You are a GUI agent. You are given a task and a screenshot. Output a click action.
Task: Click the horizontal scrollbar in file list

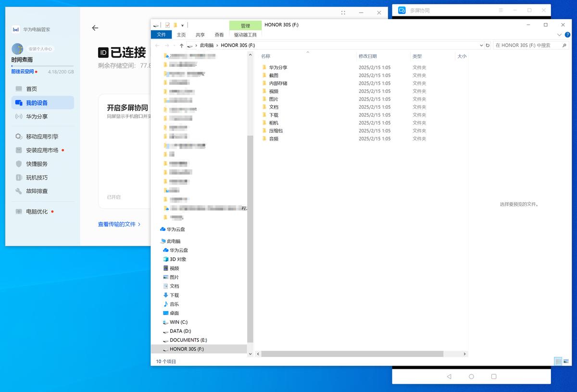point(352,354)
